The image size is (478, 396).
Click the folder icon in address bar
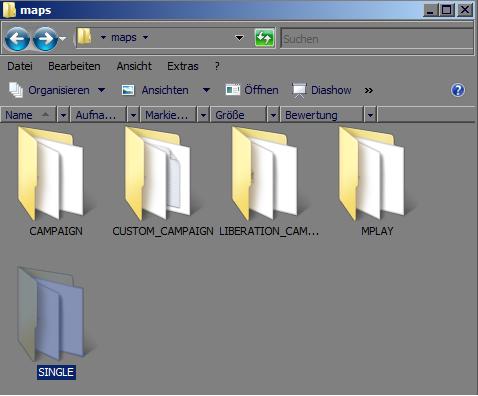(84, 37)
